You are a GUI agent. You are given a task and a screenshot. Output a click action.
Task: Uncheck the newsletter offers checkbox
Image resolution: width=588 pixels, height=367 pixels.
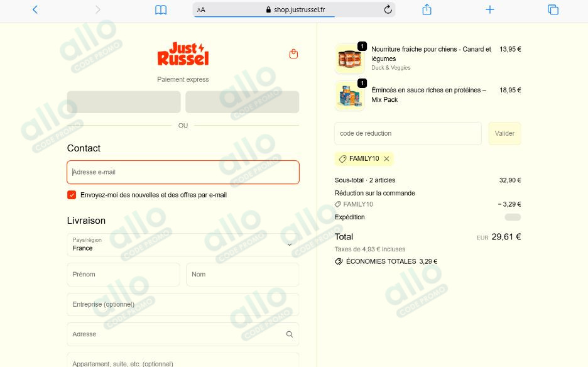[x=71, y=195]
